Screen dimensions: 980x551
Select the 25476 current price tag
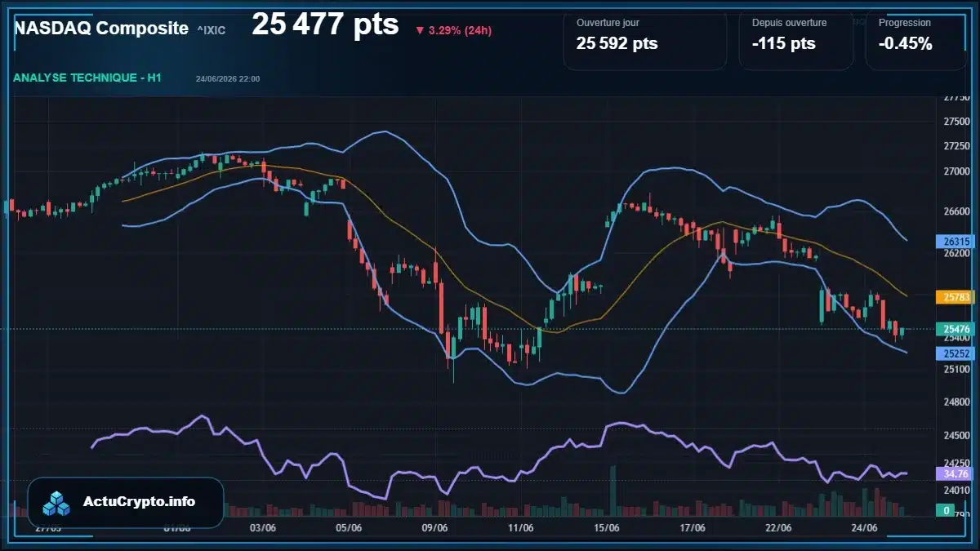pyautogui.click(x=955, y=329)
